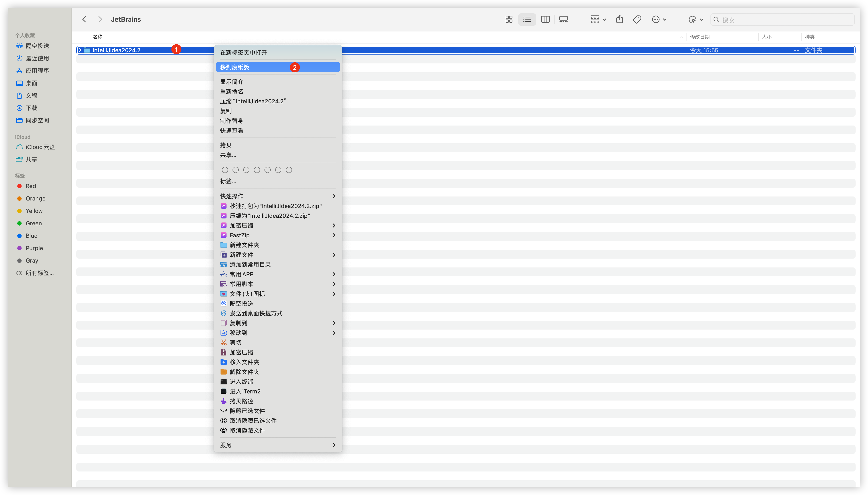Viewport: 868px width, 495px height.
Task: Open 应用程序 in the sidebar
Action: (37, 71)
